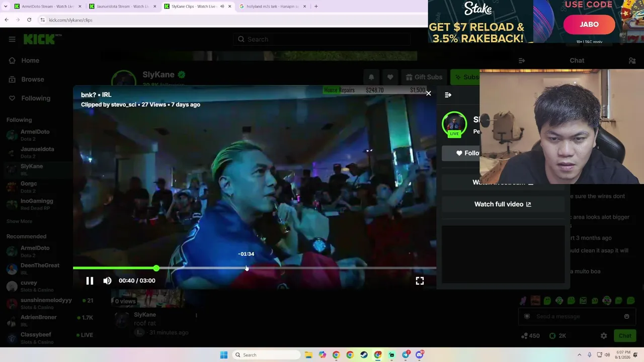Go back to the previous page

pos(7,20)
